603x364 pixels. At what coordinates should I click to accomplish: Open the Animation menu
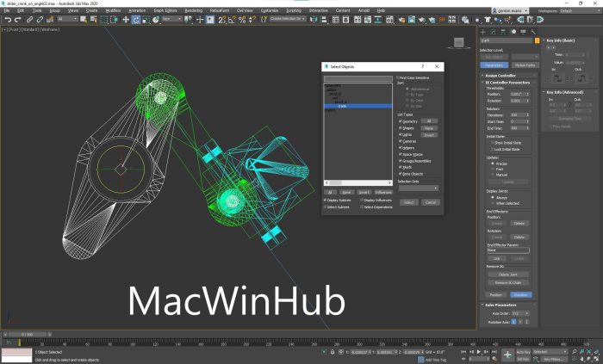coord(137,10)
